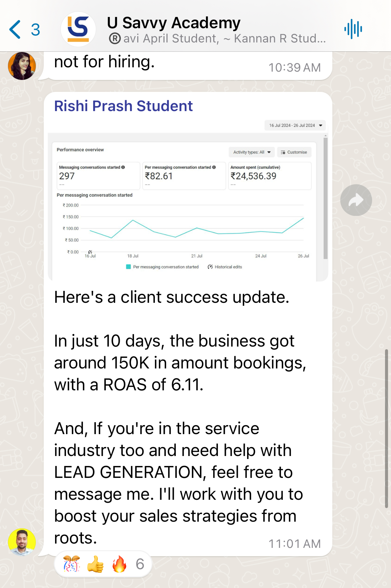391x588 pixels.
Task: Start voice chat with the waveform icon
Action: (353, 29)
